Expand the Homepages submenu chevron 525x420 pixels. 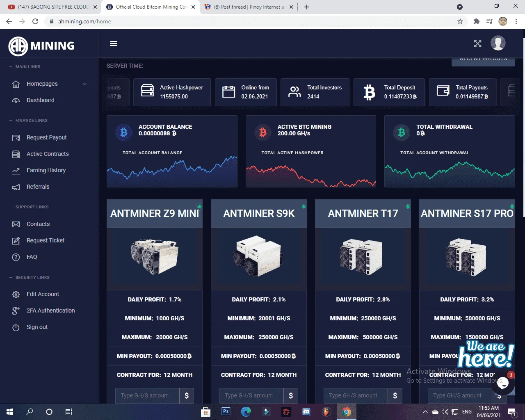click(84, 84)
